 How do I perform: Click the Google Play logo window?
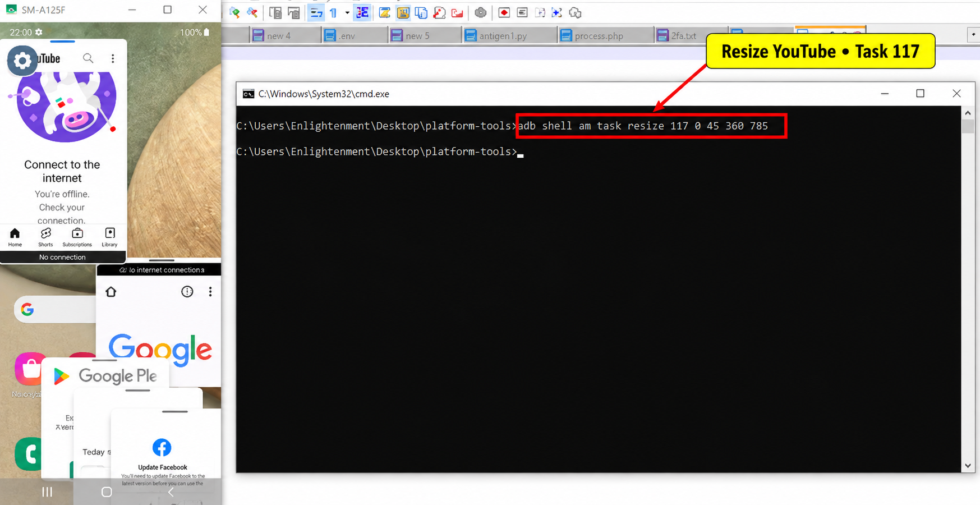(105, 376)
